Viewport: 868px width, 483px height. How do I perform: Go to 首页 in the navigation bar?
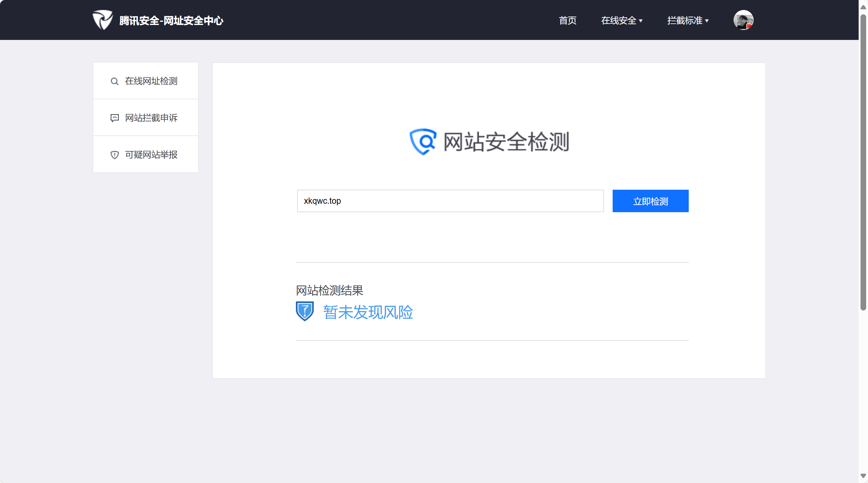[x=567, y=21]
